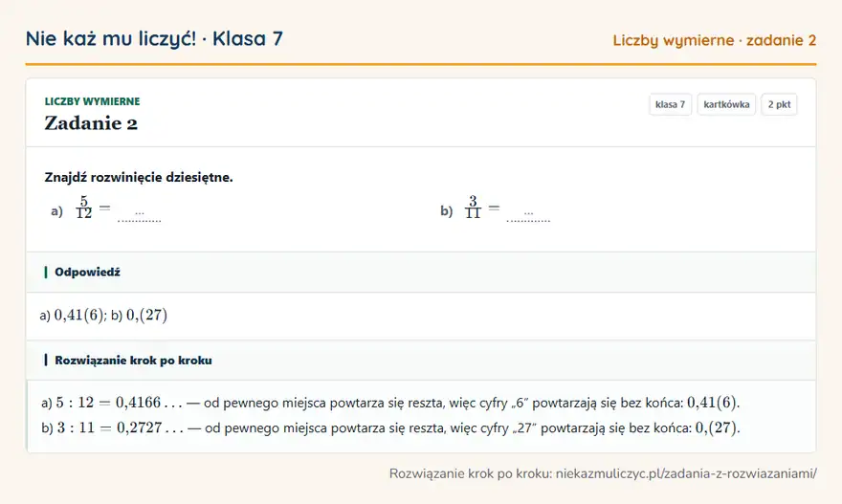Click the 'klasa 7' tag badge
The width and height of the screenshot is (842, 504).
click(670, 104)
